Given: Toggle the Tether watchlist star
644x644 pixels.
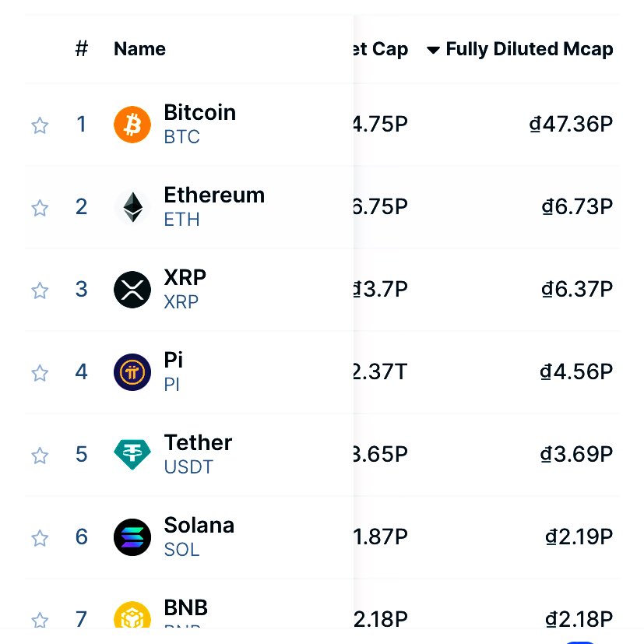Looking at the screenshot, I should coord(40,456).
